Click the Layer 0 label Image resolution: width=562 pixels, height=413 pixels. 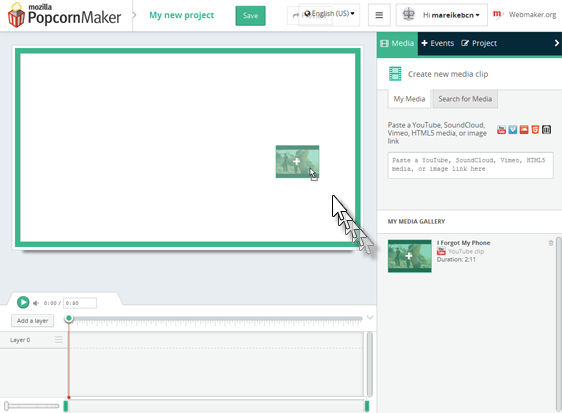tap(20, 340)
